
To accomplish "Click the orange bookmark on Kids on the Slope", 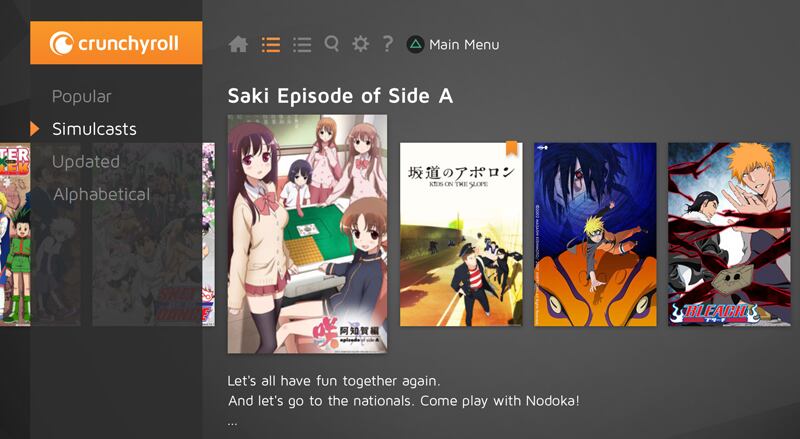I will click(511, 148).
